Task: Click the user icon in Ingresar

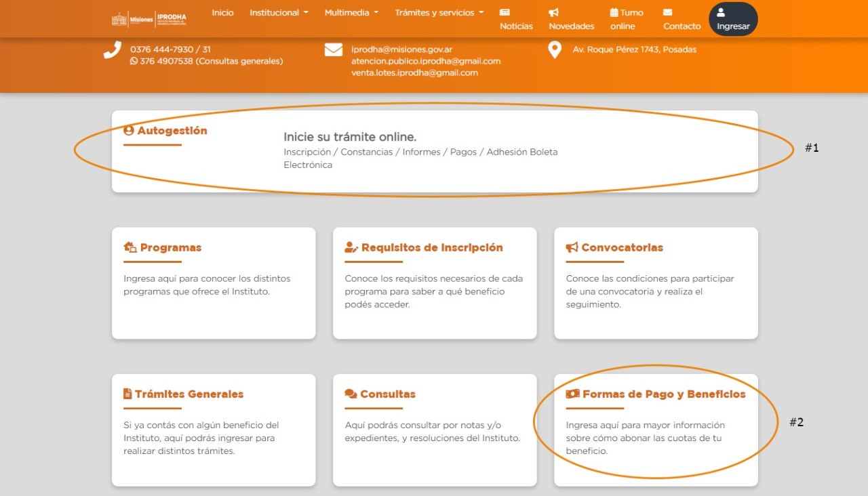Action: click(721, 12)
